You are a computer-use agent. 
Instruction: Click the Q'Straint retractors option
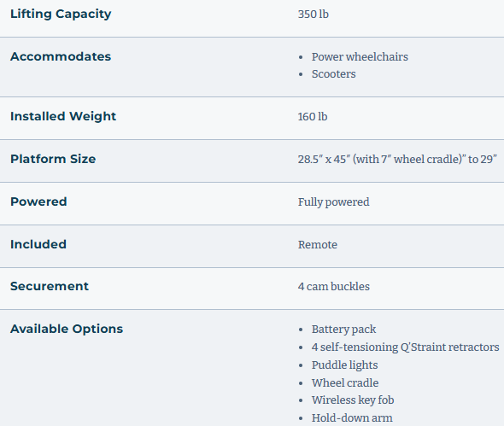click(405, 347)
